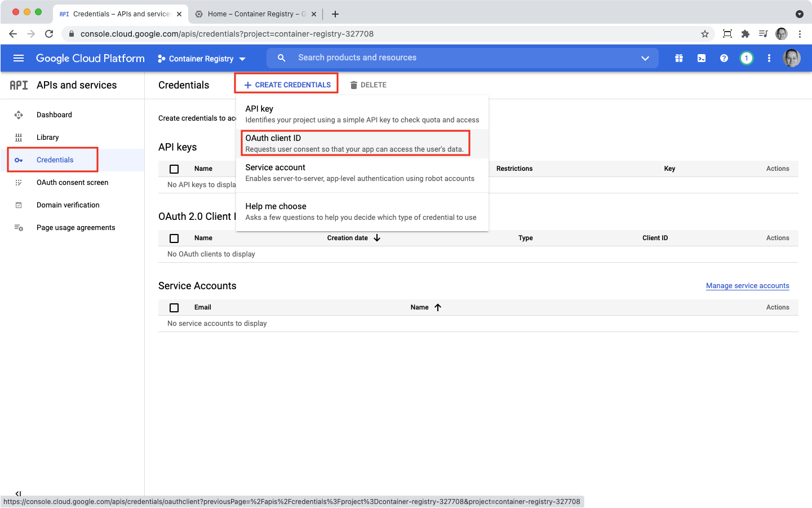Activate the Cloud Shell icon
The height and width of the screenshot is (508, 812).
point(702,58)
